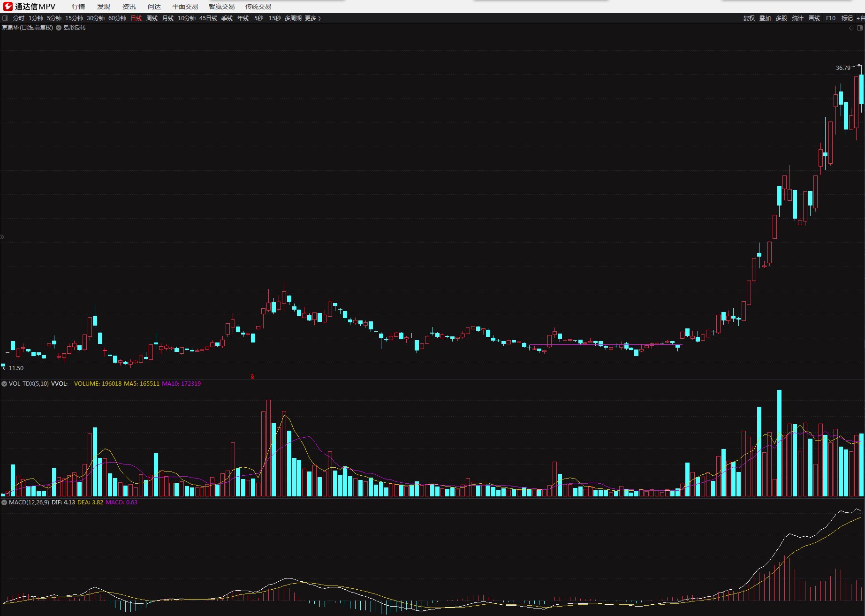The image size is (865, 616).
Task: Click the diamond icon above the chart
Action: 851,28
